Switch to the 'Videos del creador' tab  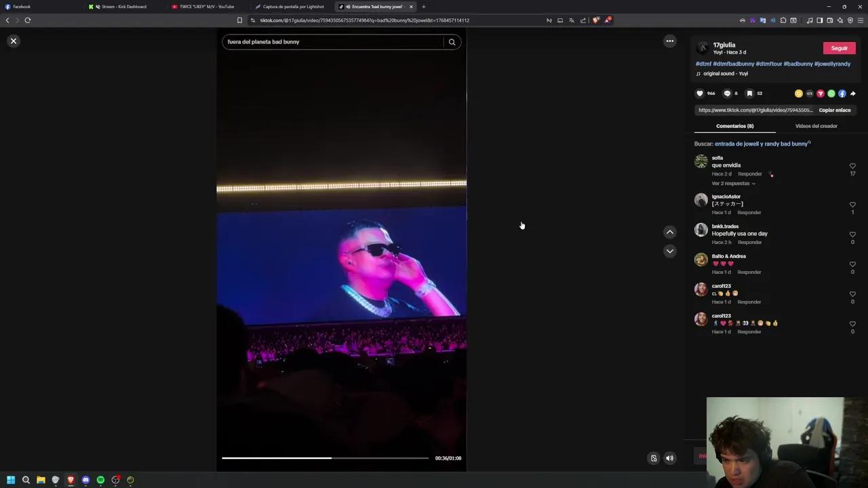(x=816, y=126)
